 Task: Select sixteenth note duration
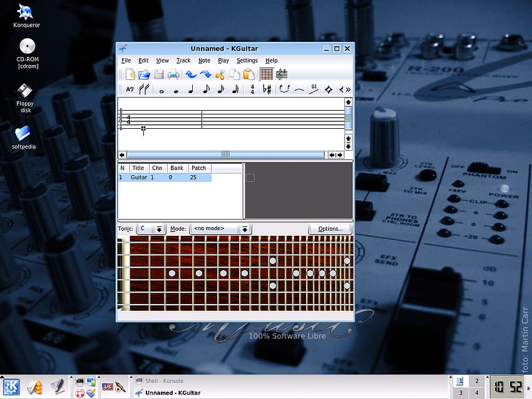click(x=220, y=89)
